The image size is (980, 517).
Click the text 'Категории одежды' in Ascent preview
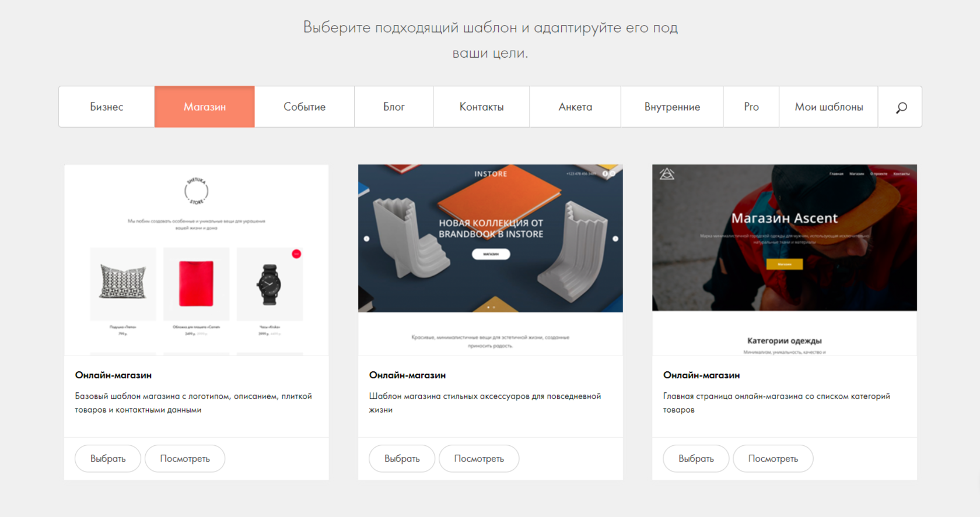pos(785,341)
